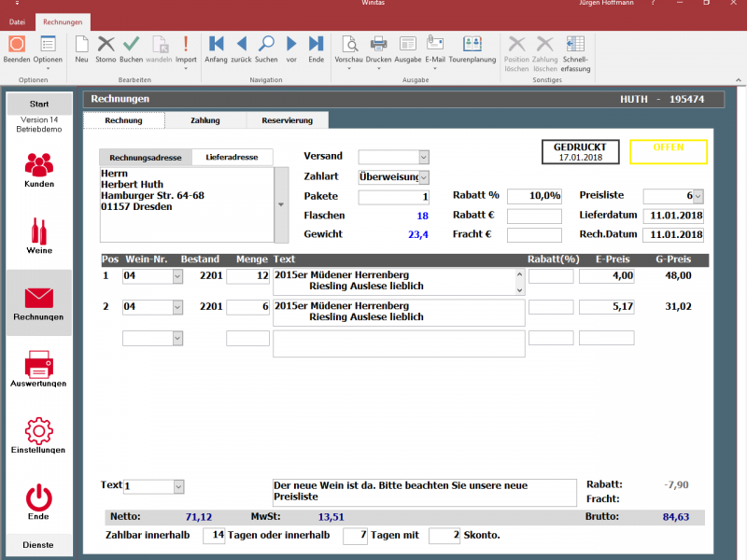
Task: Expand the Preisliste dropdown
Action: click(x=697, y=196)
